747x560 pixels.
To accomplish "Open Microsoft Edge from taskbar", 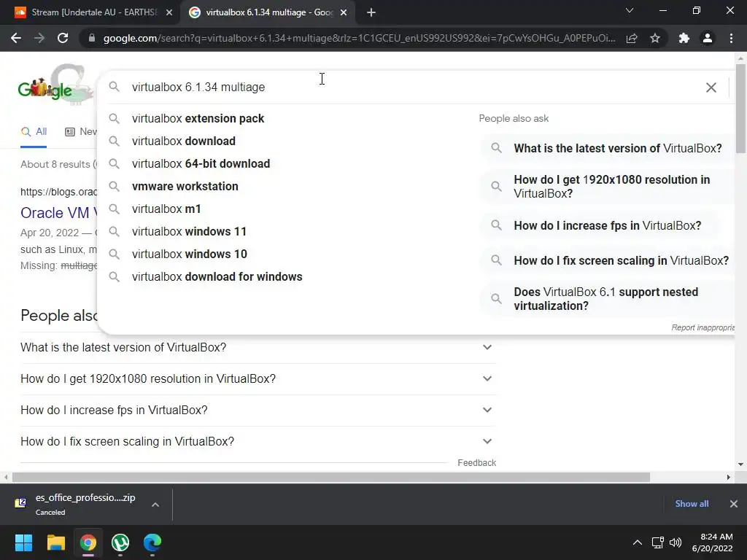I will click(152, 542).
